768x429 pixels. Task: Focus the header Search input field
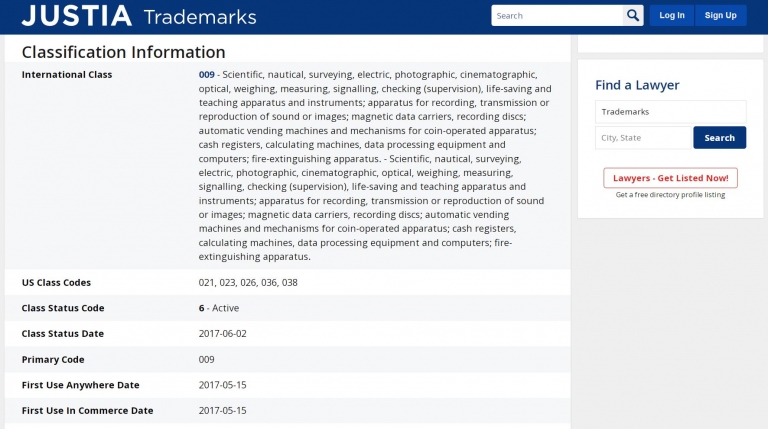tap(557, 16)
